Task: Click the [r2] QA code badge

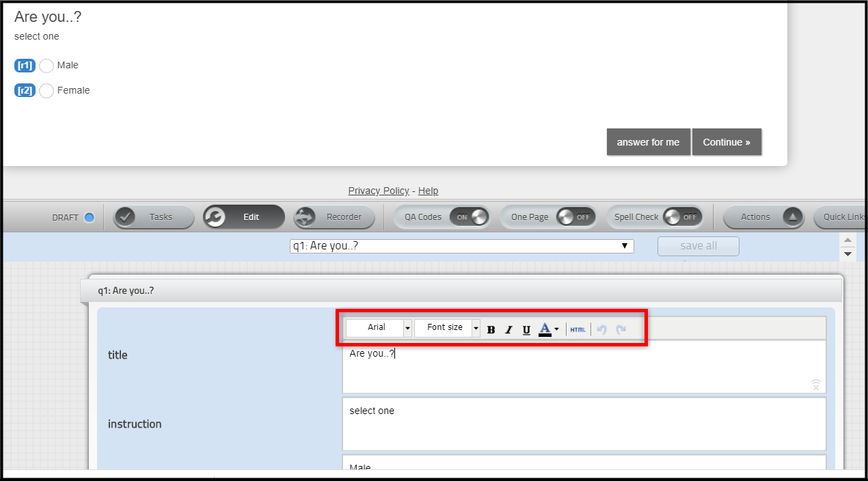Action: pyautogui.click(x=25, y=91)
